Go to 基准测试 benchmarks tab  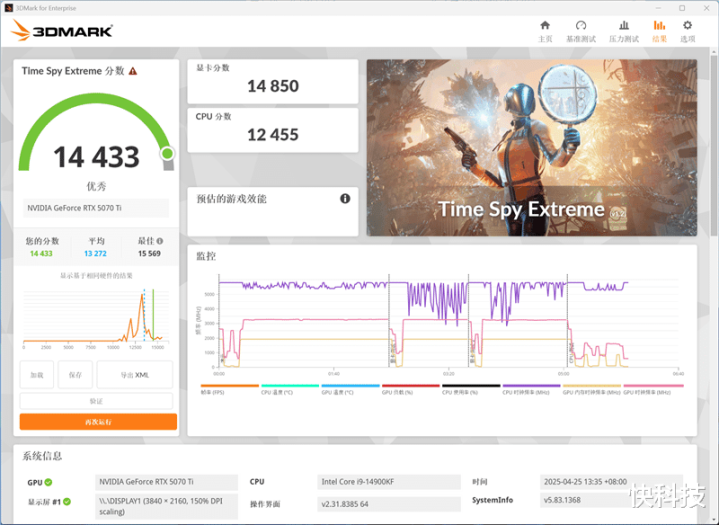(x=580, y=30)
